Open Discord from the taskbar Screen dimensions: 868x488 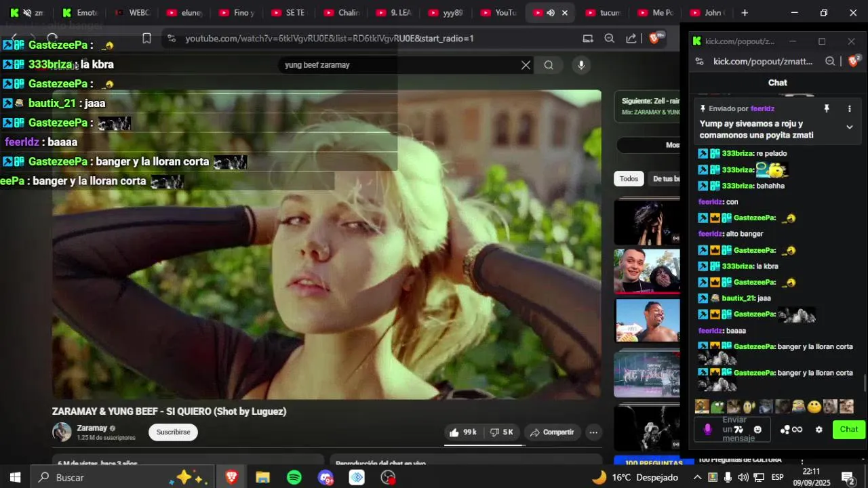pyautogui.click(x=325, y=477)
